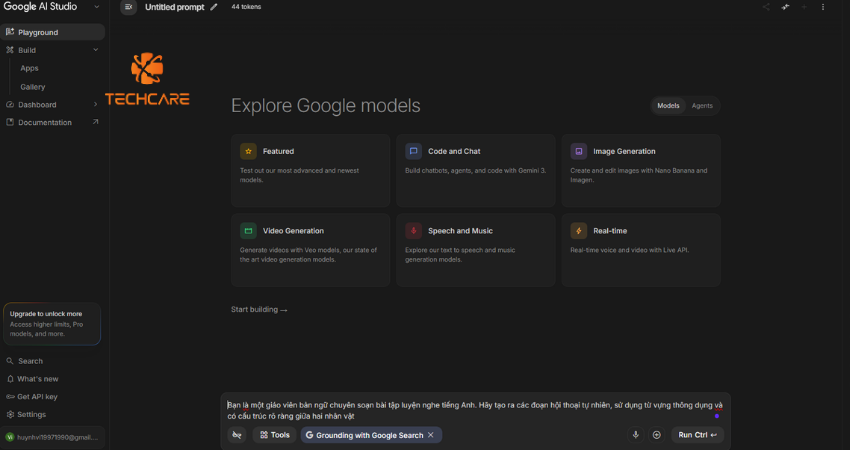Open Apps under Build
The image size is (850, 450).
click(29, 68)
